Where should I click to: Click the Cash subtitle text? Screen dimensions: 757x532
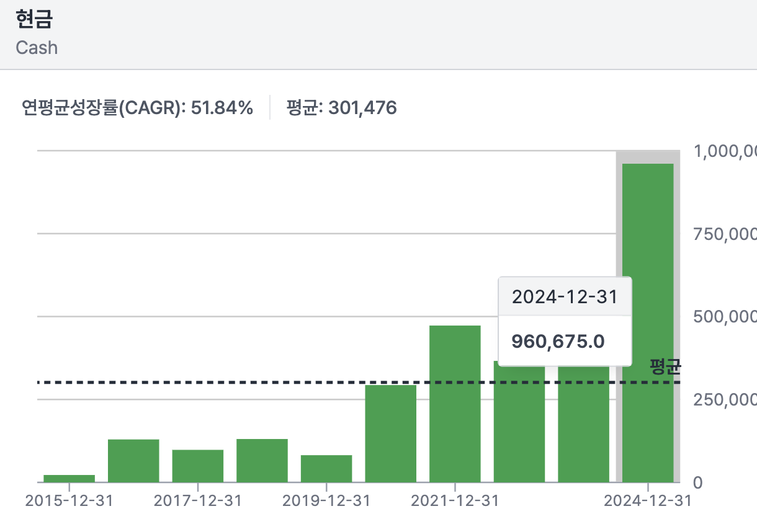(x=37, y=48)
